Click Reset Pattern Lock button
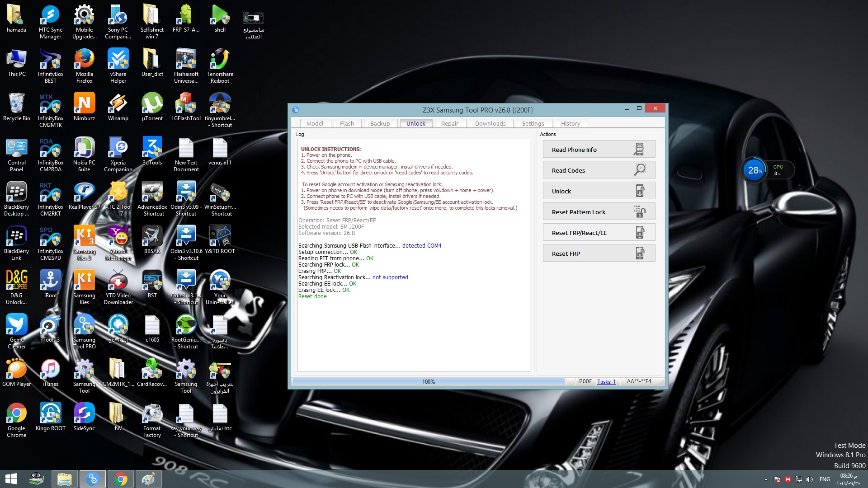 point(599,212)
